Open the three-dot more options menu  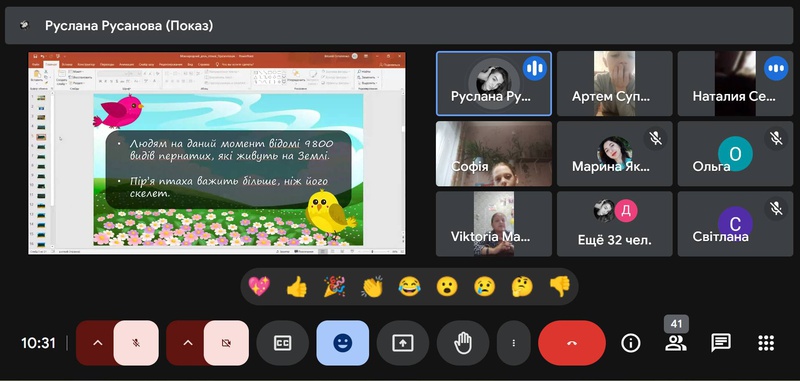(514, 343)
